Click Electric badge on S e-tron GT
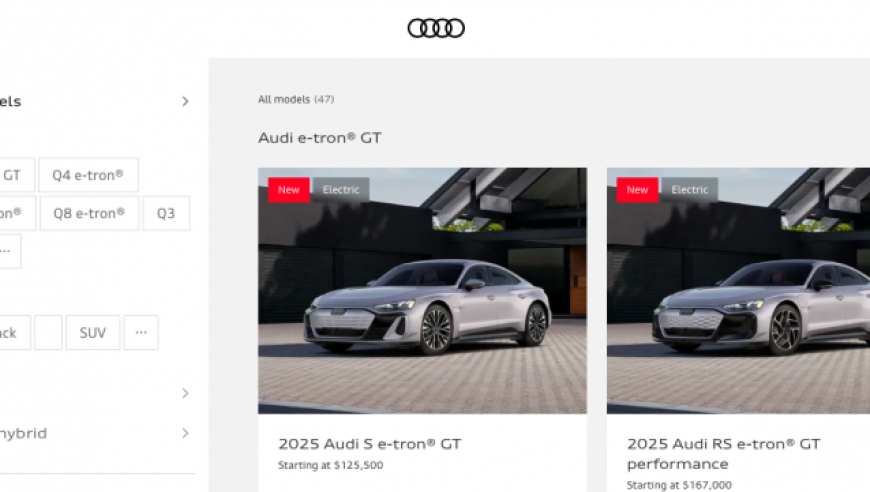870x492 pixels. (x=341, y=190)
